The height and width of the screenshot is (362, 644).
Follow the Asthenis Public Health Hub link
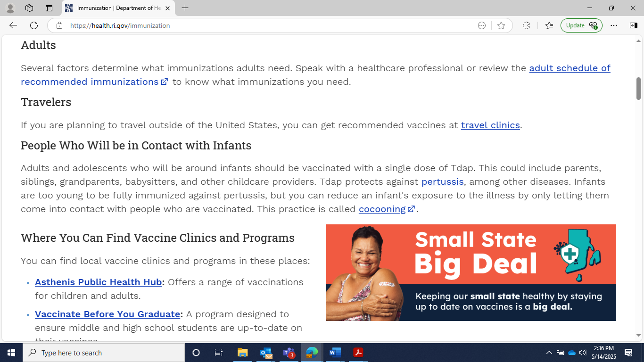click(x=98, y=282)
